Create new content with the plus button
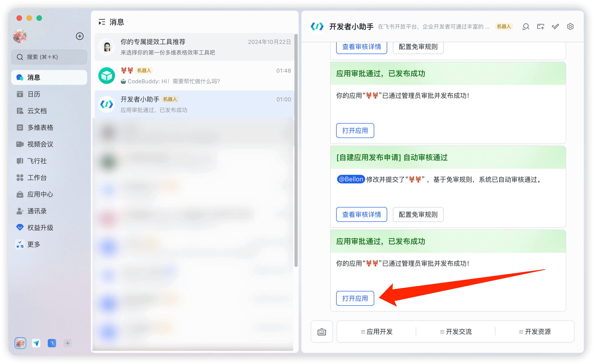 pos(80,36)
